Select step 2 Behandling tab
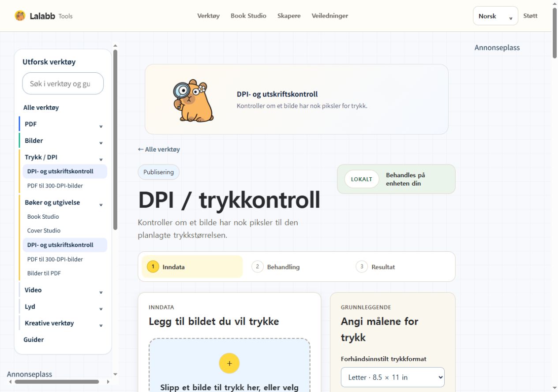 (x=296, y=267)
